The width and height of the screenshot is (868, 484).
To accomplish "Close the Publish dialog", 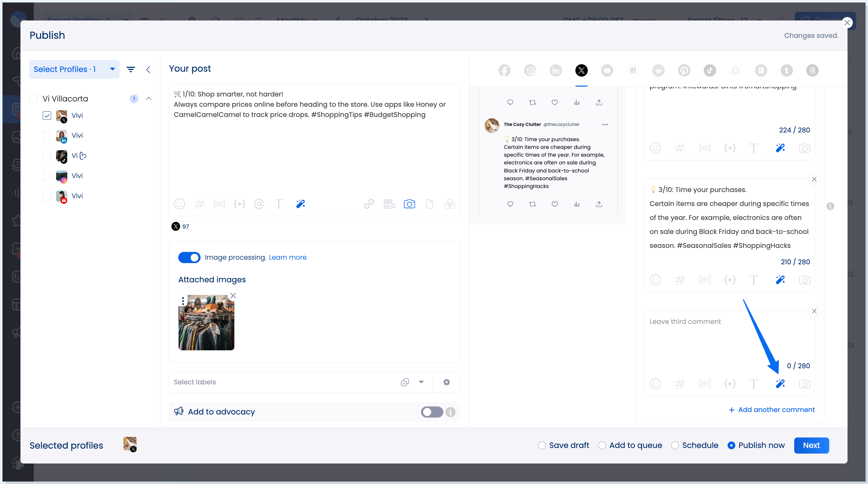I will [x=847, y=23].
